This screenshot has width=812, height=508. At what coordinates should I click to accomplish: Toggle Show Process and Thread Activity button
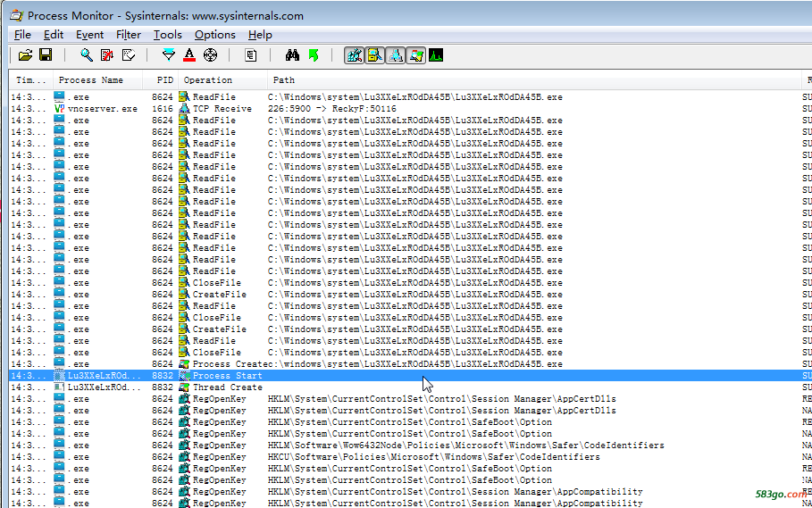pyautogui.click(x=416, y=55)
